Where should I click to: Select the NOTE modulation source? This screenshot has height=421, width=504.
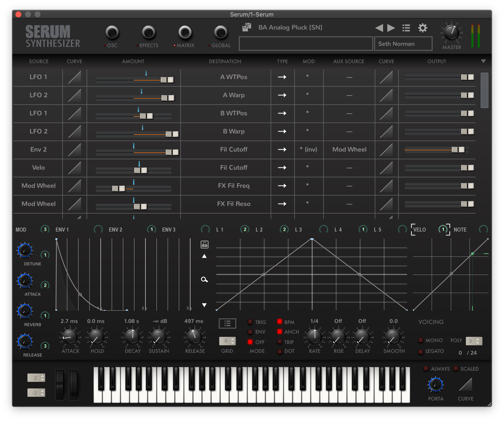pyautogui.click(x=460, y=230)
